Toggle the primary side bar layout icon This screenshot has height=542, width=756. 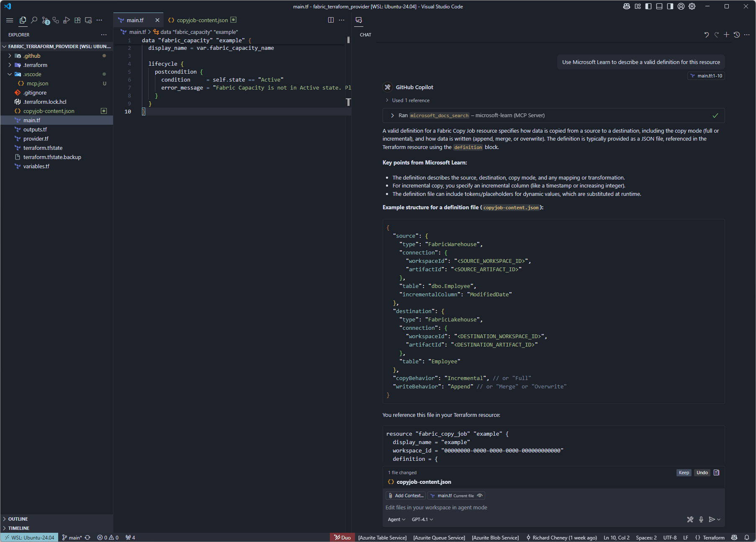648,6
